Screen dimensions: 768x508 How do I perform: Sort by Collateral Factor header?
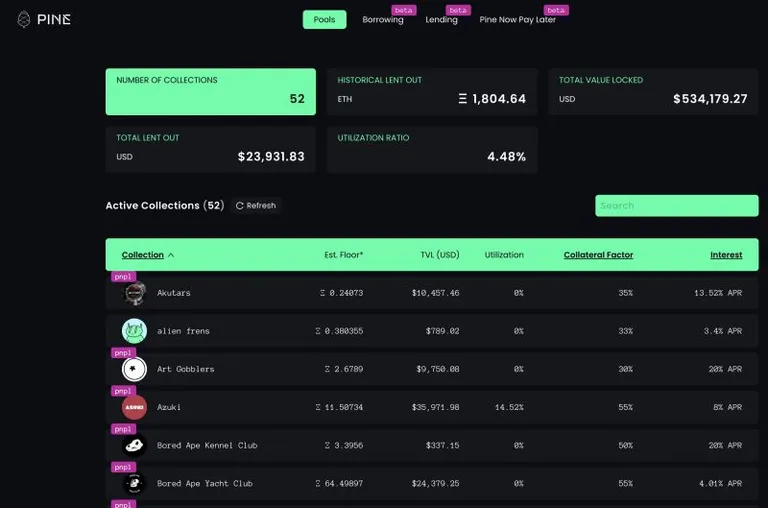(598, 255)
